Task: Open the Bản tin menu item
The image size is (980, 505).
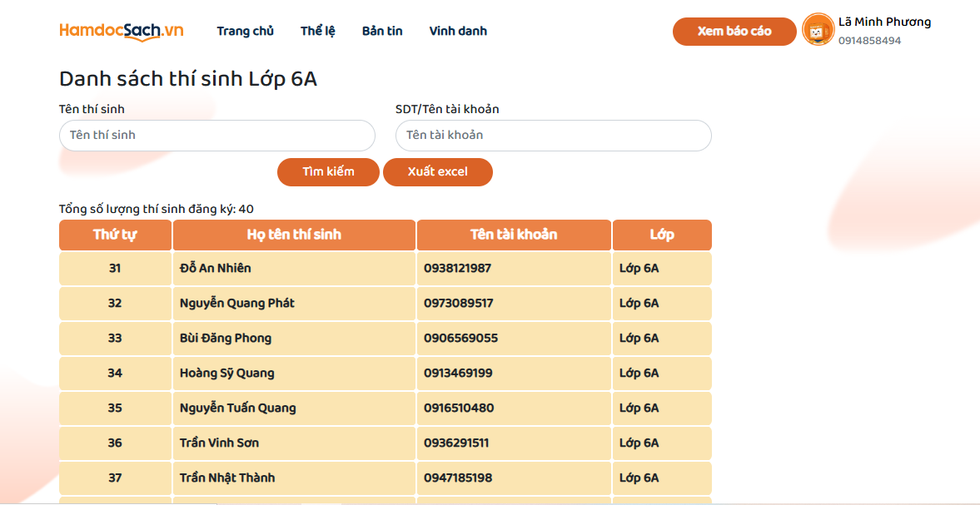Action: click(x=382, y=31)
